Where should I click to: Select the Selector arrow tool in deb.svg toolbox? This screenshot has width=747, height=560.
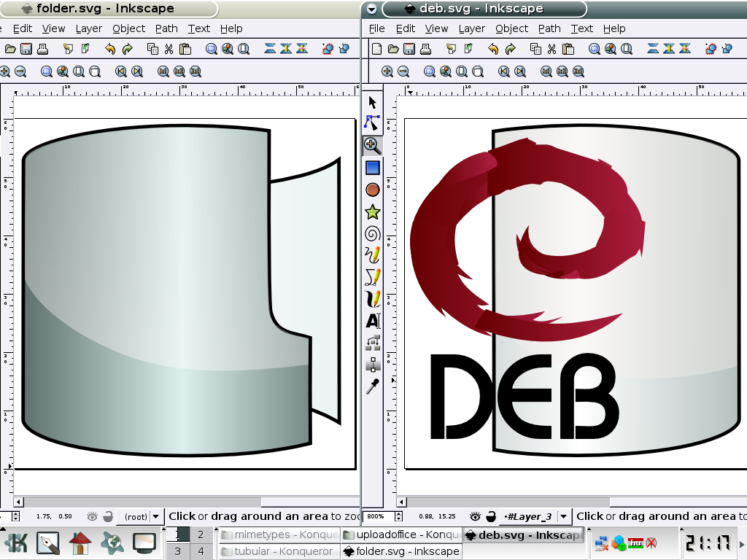(373, 102)
